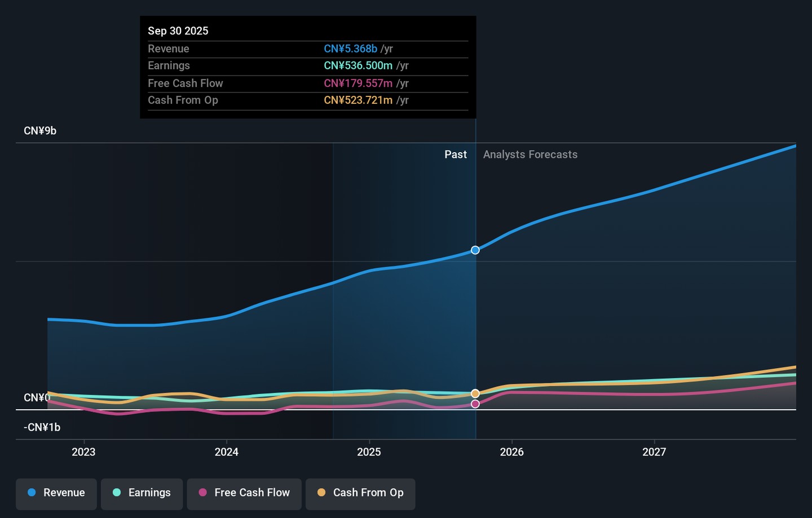Click the Analysts Forecasts label
This screenshot has height=518, width=812.
pyautogui.click(x=531, y=154)
